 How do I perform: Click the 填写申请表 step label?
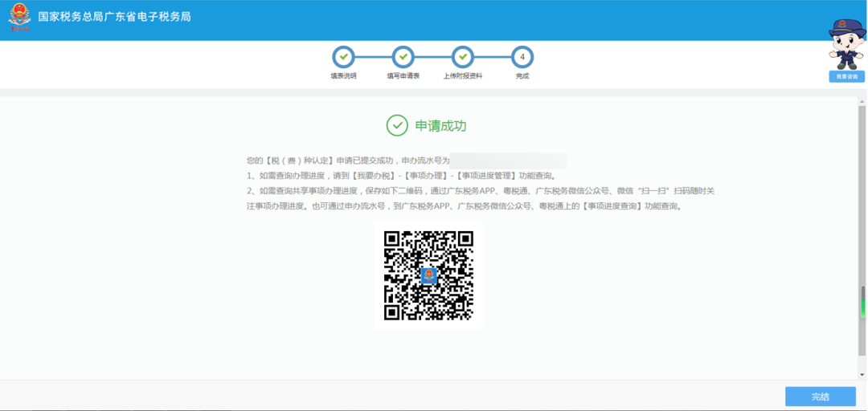pyautogui.click(x=403, y=76)
